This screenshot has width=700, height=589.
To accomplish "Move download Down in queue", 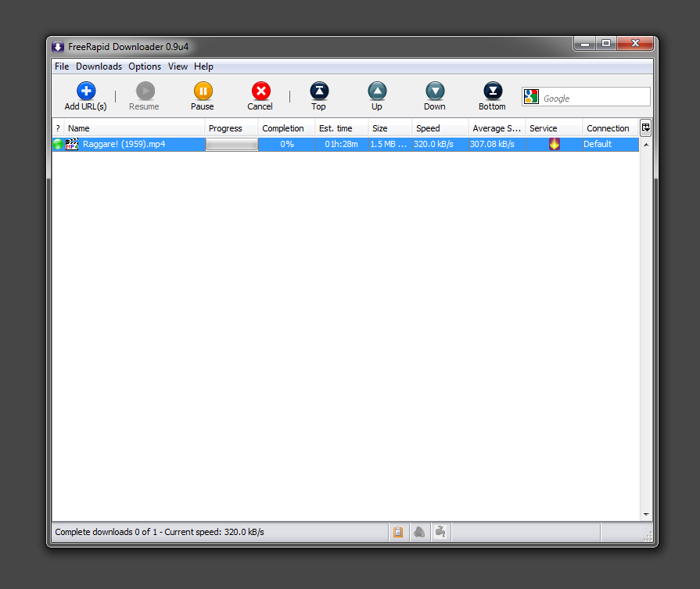I will click(x=435, y=96).
